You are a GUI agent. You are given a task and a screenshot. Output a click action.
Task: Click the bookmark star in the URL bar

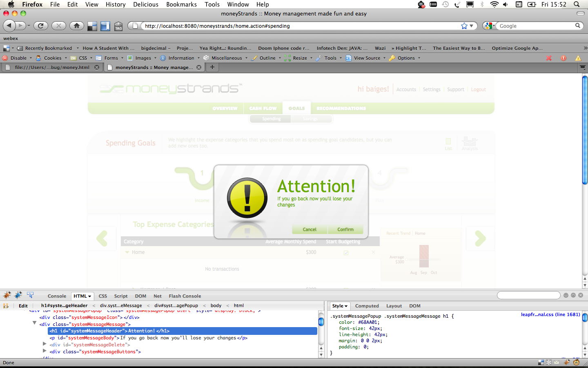(464, 26)
